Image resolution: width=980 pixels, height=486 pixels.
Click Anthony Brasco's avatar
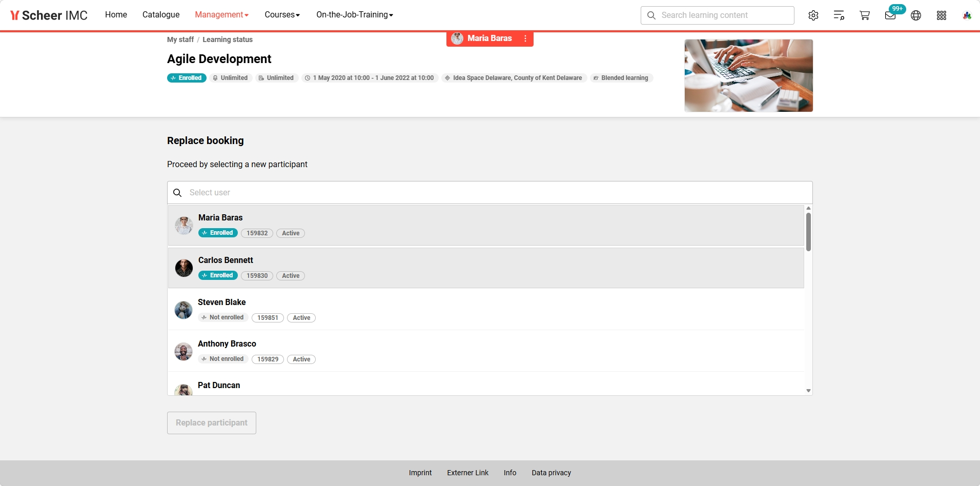(x=183, y=352)
